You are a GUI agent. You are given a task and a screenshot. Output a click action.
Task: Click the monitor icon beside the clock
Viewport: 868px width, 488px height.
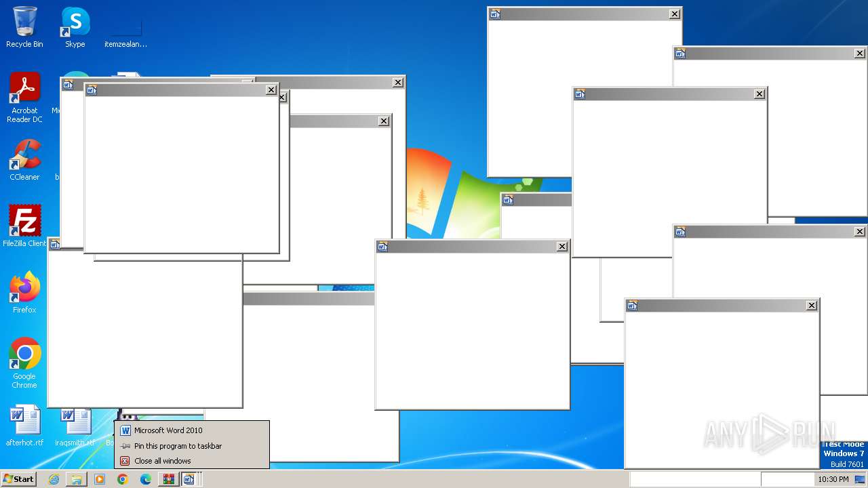click(860, 479)
